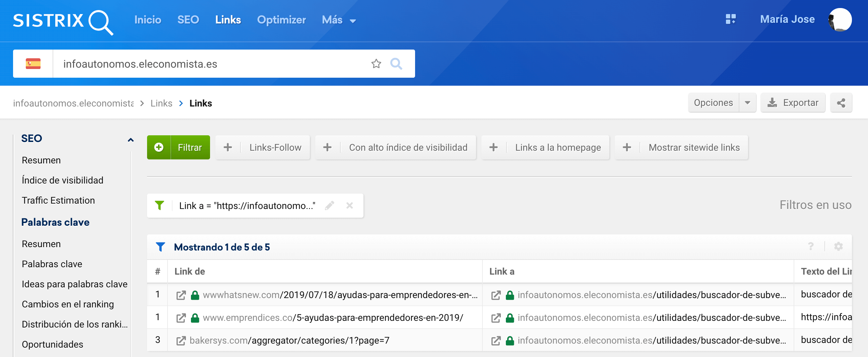Click the domain search input field
The height and width of the screenshot is (357, 868).
(209, 64)
